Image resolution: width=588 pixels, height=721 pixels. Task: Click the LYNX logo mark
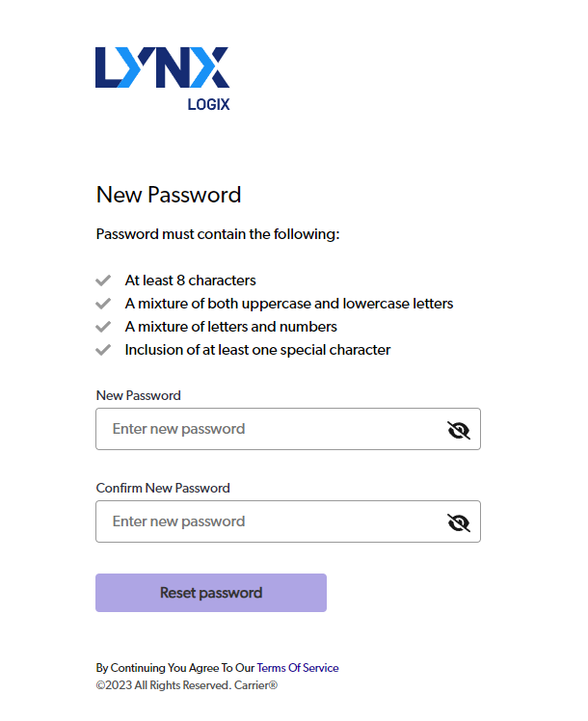162,67
